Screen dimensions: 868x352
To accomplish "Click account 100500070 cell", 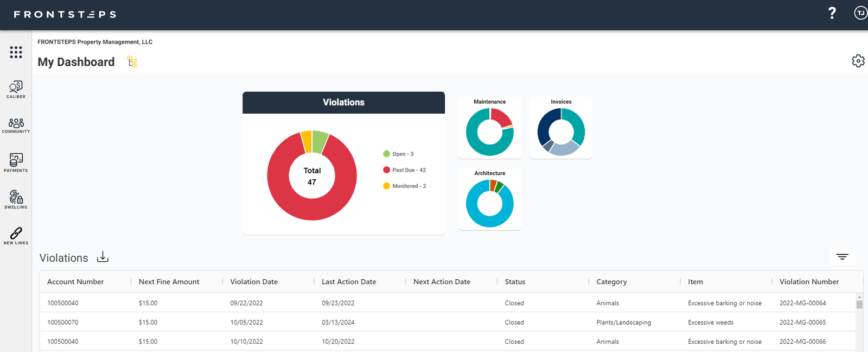I will tap(63, 323).
